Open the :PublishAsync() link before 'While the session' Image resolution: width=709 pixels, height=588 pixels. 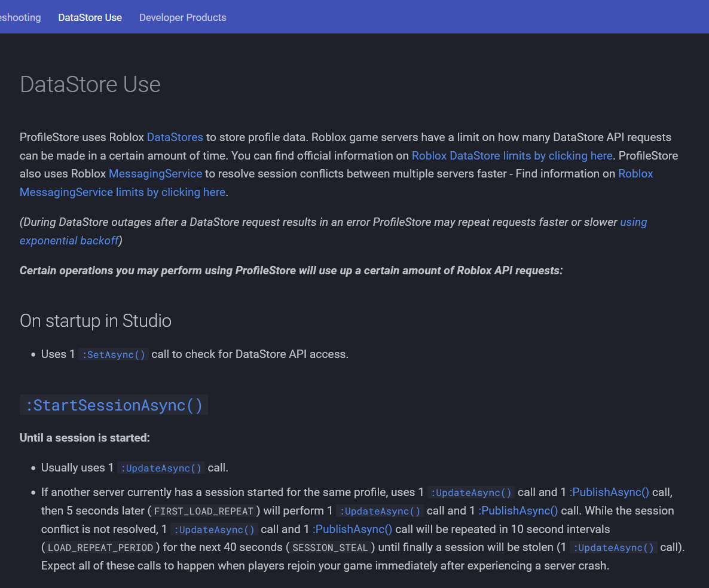click(x=518, y=511)
